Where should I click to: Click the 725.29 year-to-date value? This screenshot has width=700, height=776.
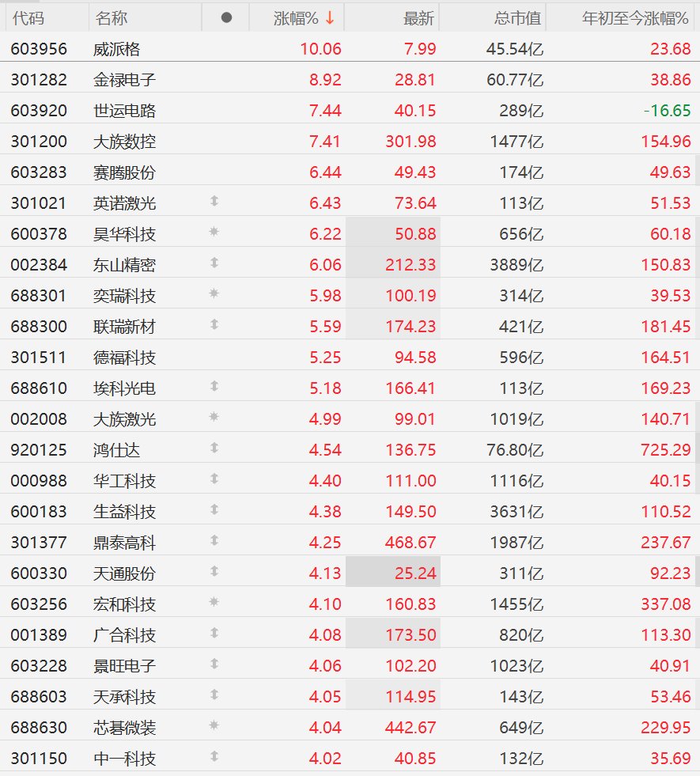click(x=666, y=450)
